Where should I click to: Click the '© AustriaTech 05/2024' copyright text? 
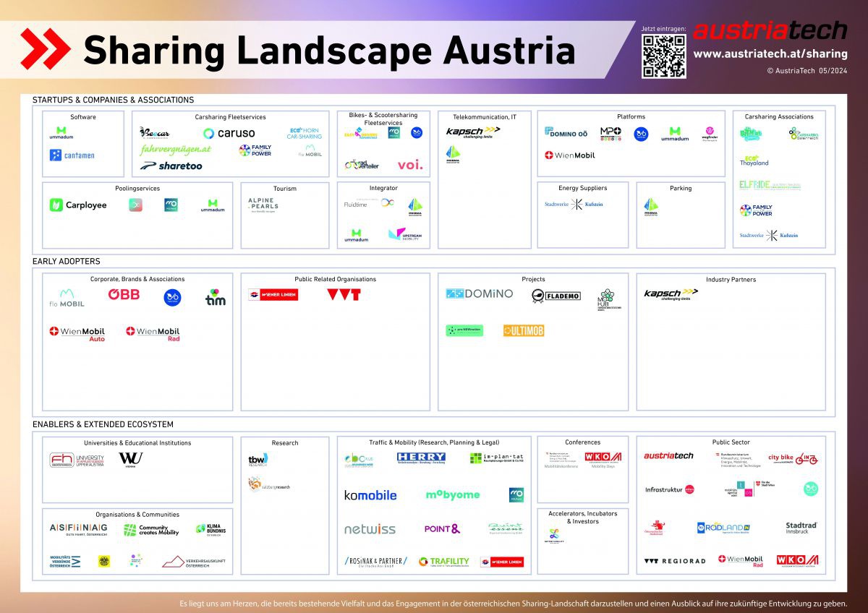point(807,70)
